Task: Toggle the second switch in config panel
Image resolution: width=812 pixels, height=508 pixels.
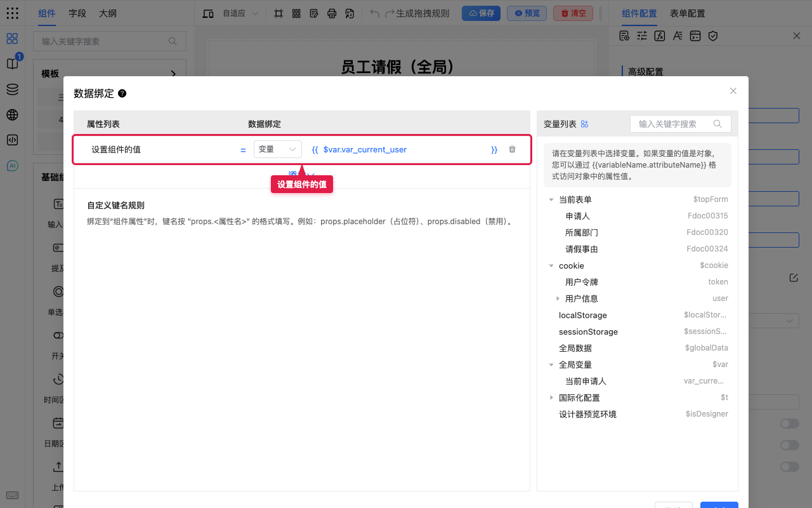Action: 790,445
